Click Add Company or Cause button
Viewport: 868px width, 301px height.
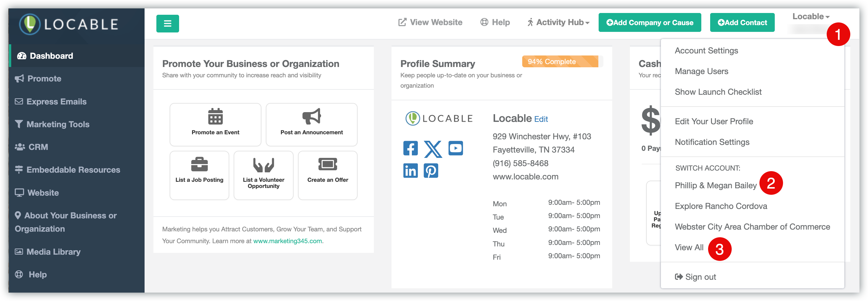[650, 23]
